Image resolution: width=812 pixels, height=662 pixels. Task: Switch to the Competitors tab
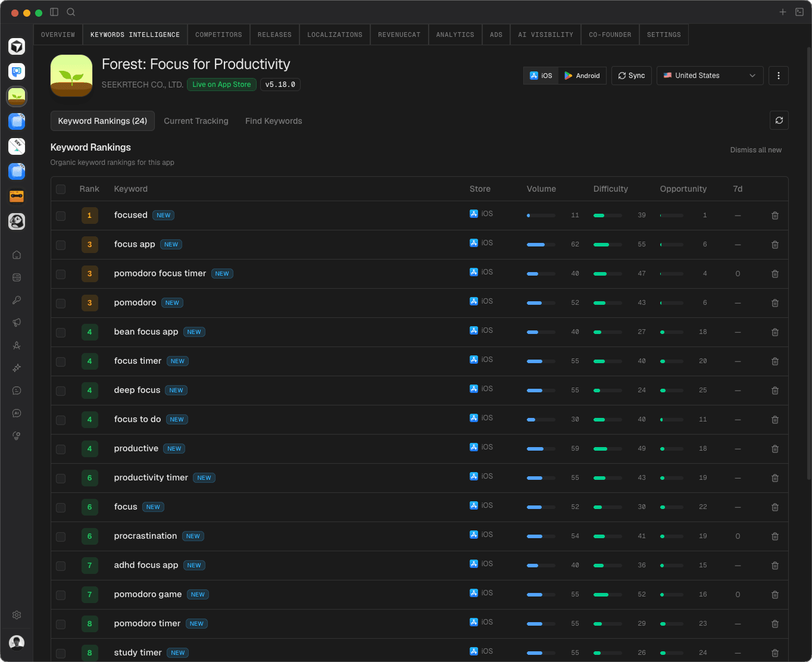coord(218,35)
